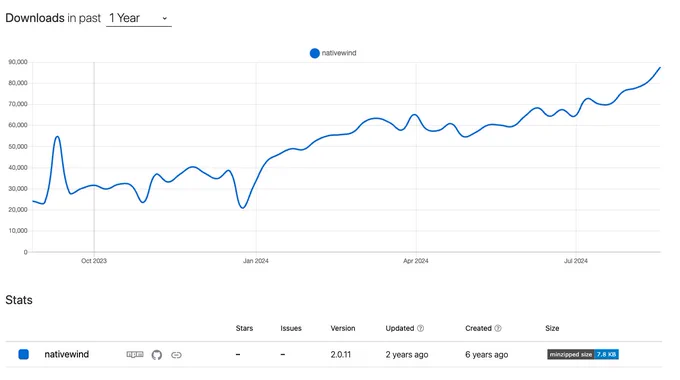Viewport: 680px width, 380px height.
Task: Sort by the Stars column header
Action: point(244,328)
